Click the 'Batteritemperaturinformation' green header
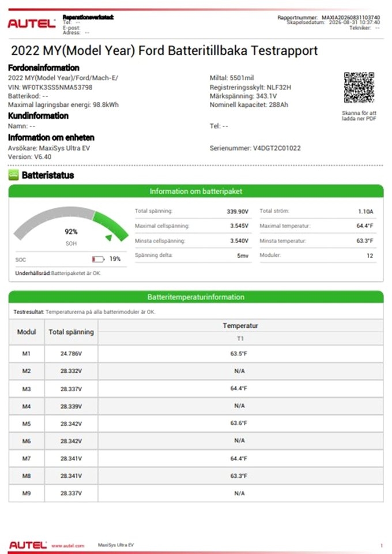The image size is (392, 554). click(x=196, y=297)
